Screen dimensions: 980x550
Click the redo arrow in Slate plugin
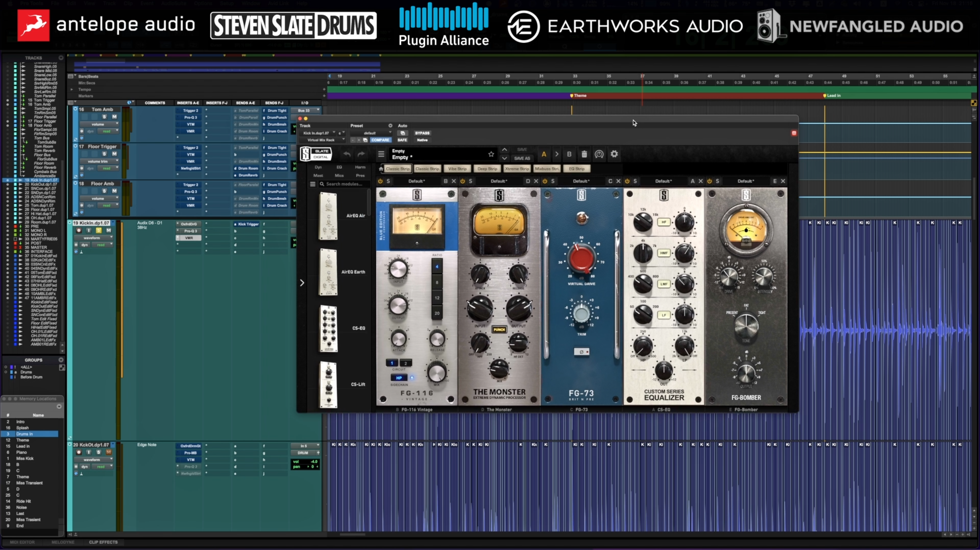tap(361, 154)
